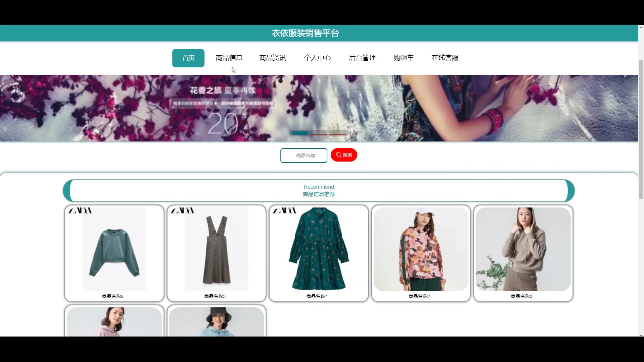The image size is (644, 362).
Task: Navigate to 后台管理 page
Action: point(362,58)
